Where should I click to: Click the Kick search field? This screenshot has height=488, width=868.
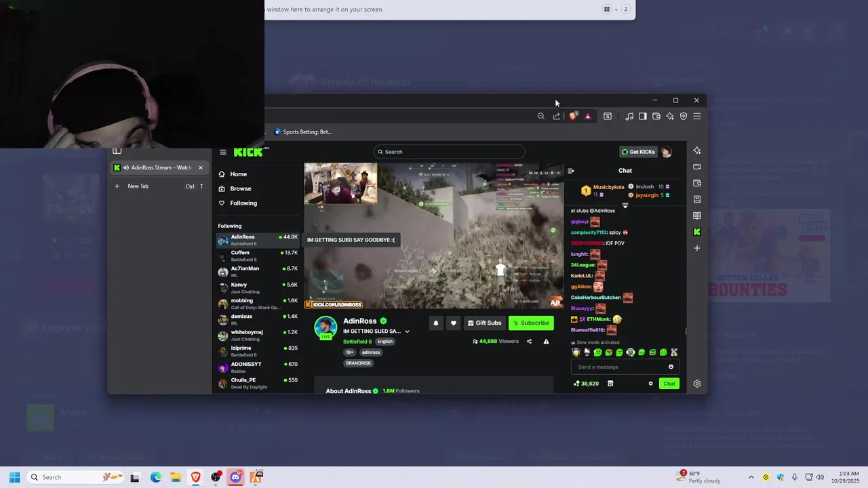point(449,152)
